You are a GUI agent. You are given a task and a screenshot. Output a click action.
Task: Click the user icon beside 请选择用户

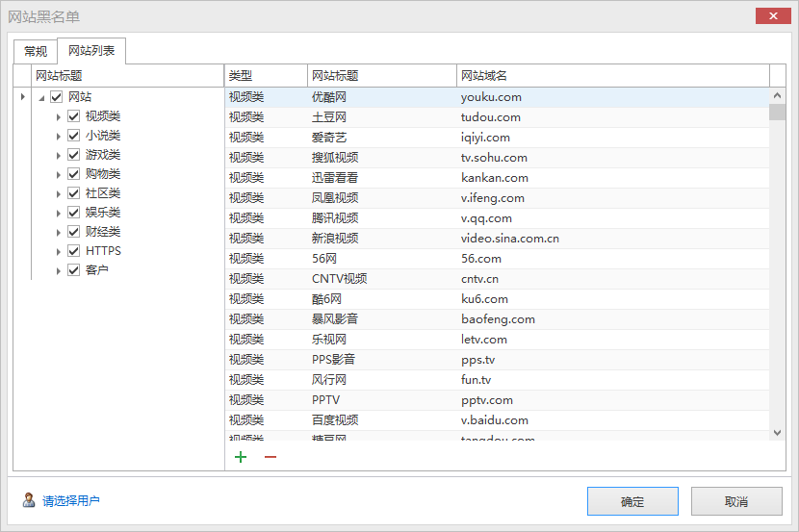pos(29,500)
